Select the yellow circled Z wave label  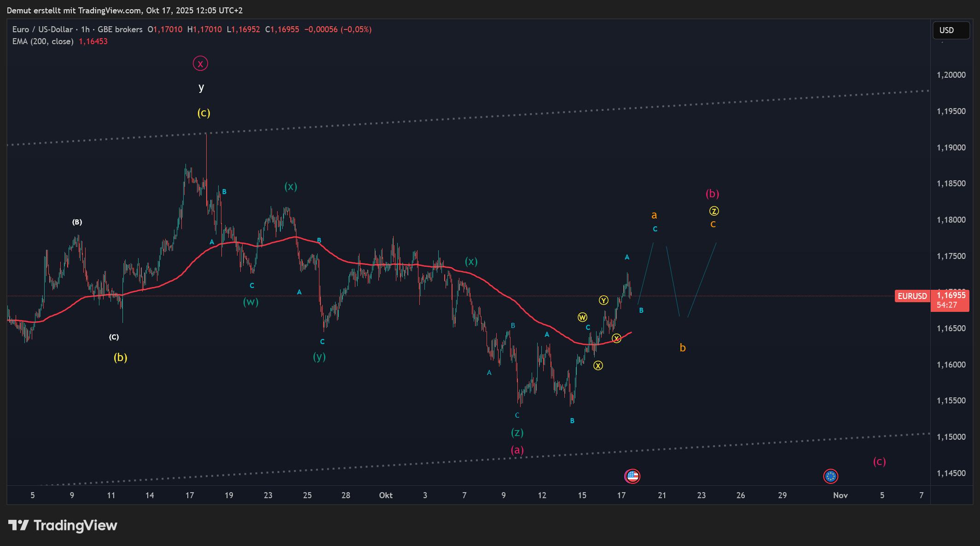pyautogui.click(x=714, y=211)
